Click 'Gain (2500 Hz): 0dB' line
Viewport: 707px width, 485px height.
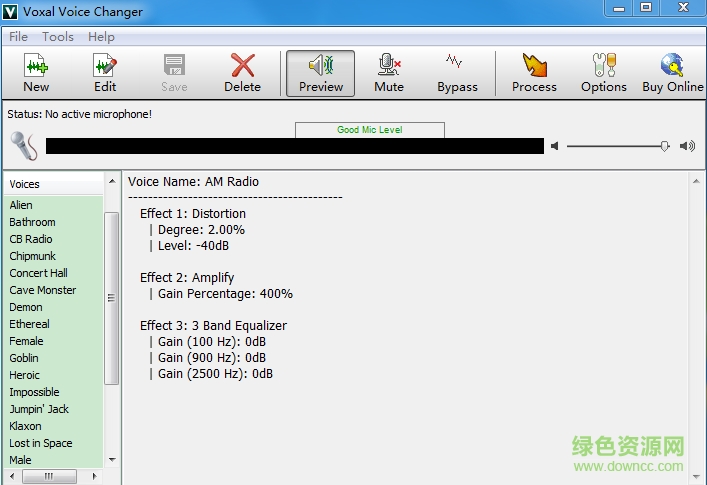point(215,374)
